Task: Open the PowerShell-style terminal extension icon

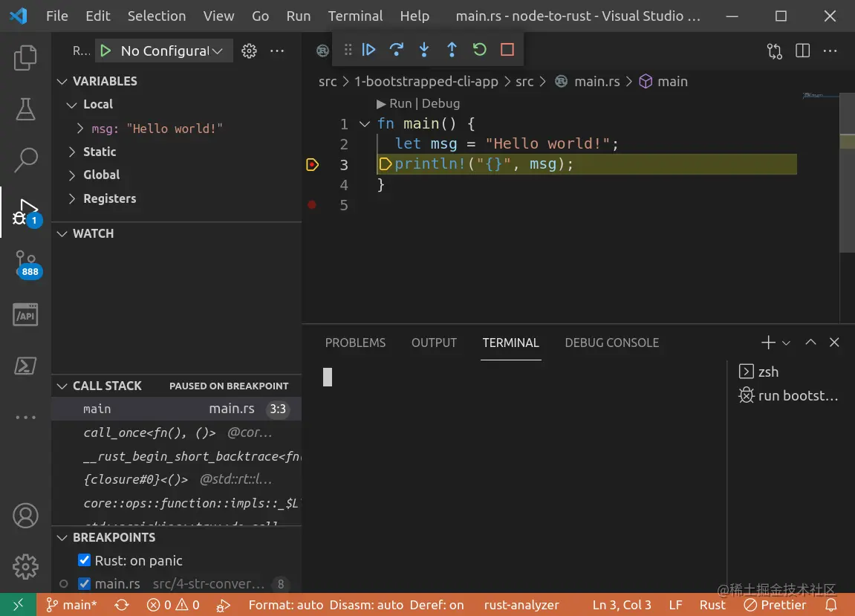Action: (25, 366)
